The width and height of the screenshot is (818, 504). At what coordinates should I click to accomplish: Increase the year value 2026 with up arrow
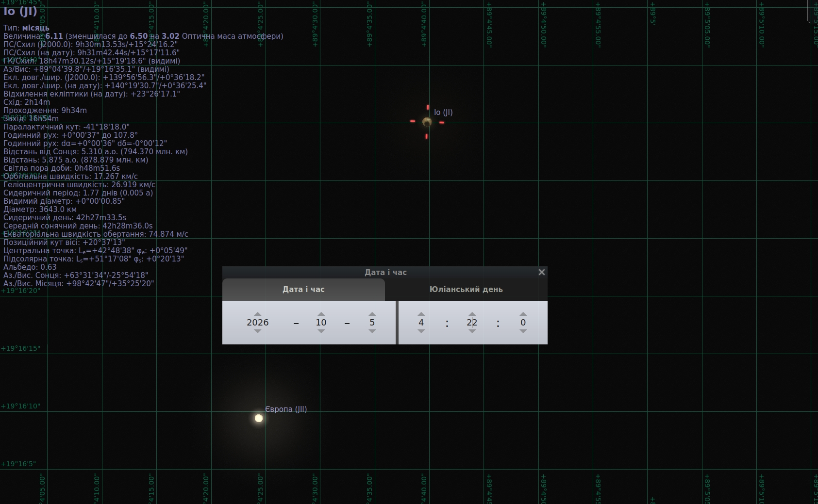258,314
